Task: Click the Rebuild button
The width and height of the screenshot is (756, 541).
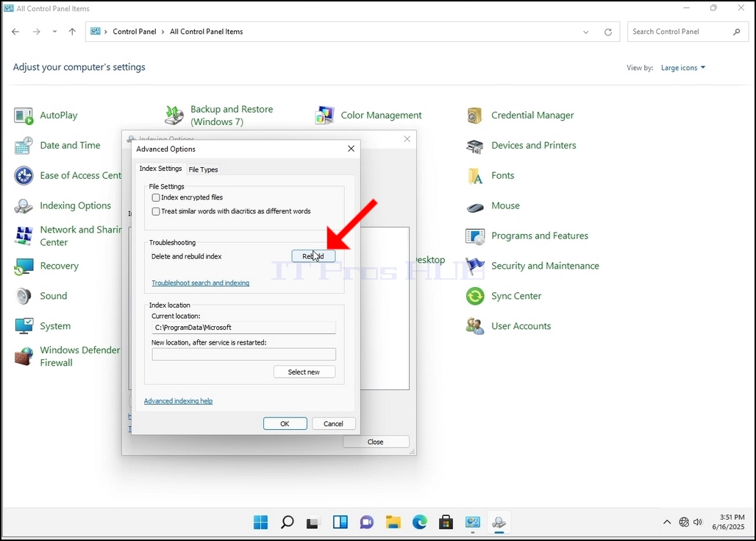Action: pyautogui.click(x=313, y=256)
